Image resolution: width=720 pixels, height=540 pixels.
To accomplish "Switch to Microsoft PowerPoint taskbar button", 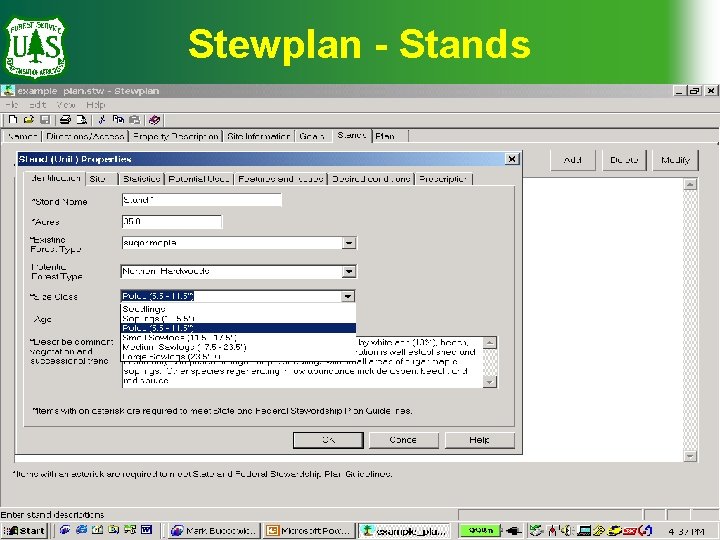I will point(309,530).
